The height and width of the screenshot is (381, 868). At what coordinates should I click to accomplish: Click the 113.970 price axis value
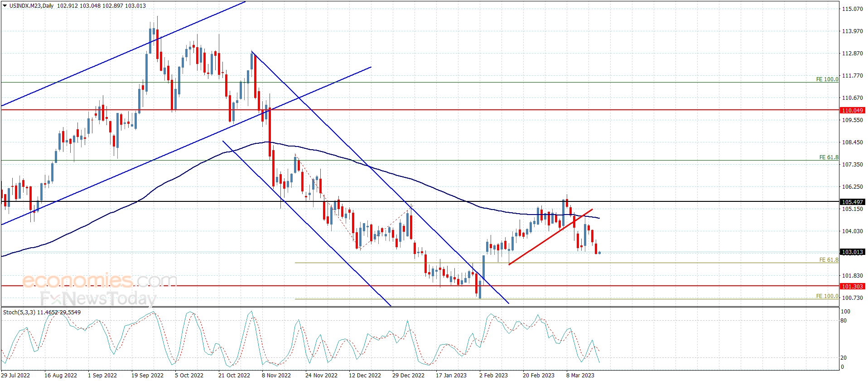coord(852,31)
